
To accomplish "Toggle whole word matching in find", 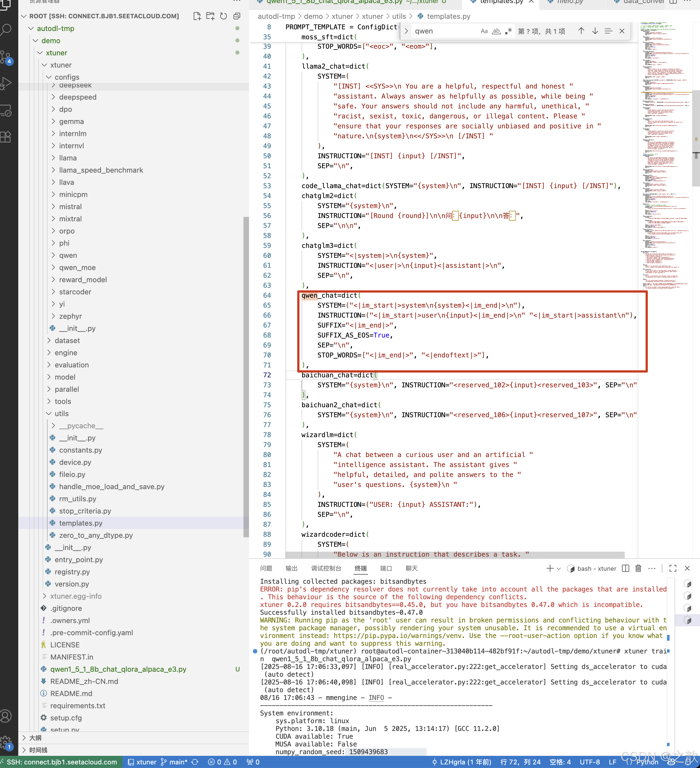I will click(496, 31).
